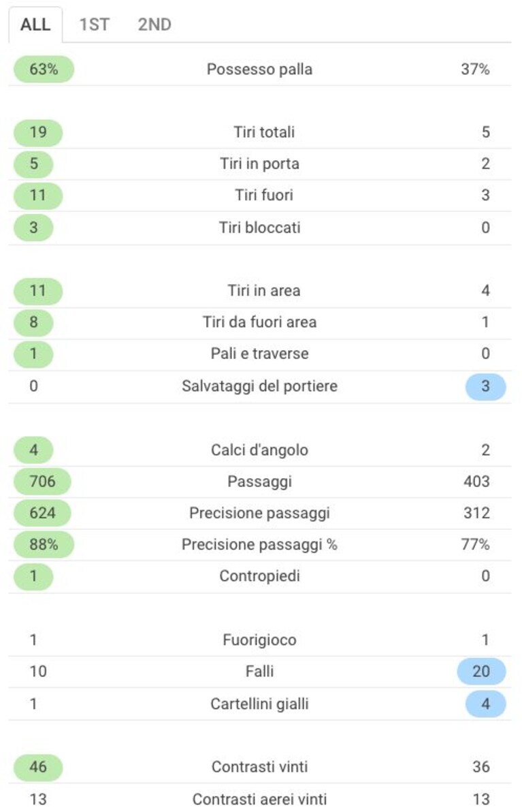Click the blue 4 Cartellini gialli badge
Screen dimensions: 522x812
click(485, 704)
